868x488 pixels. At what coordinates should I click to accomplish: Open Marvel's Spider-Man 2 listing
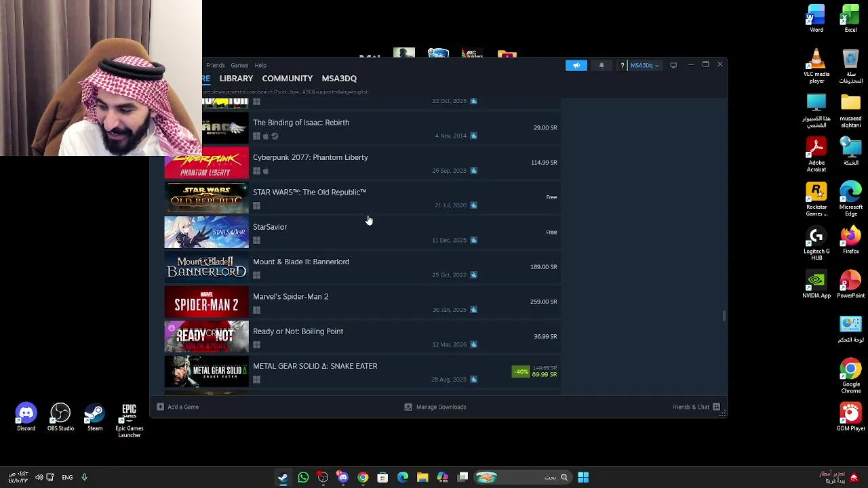click(x=362, y=302)
